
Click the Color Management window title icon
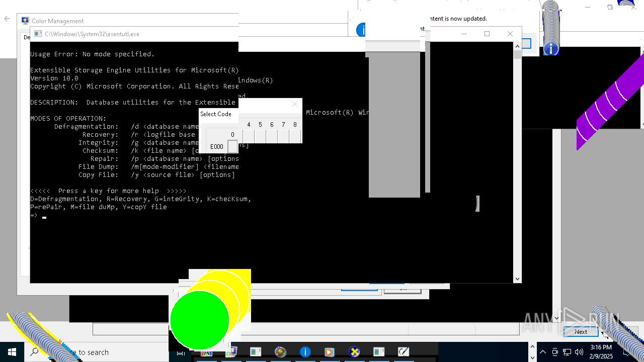25,21
